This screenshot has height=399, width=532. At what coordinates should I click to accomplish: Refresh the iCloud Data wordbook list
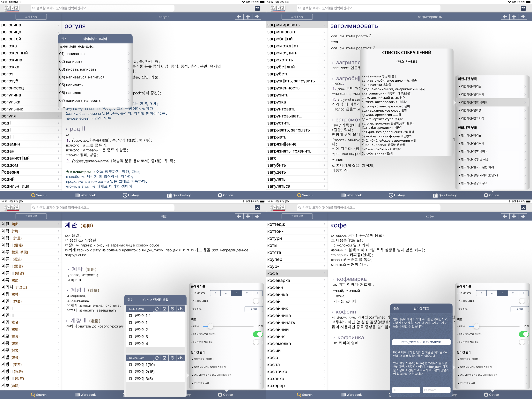[x=157, y=309]
